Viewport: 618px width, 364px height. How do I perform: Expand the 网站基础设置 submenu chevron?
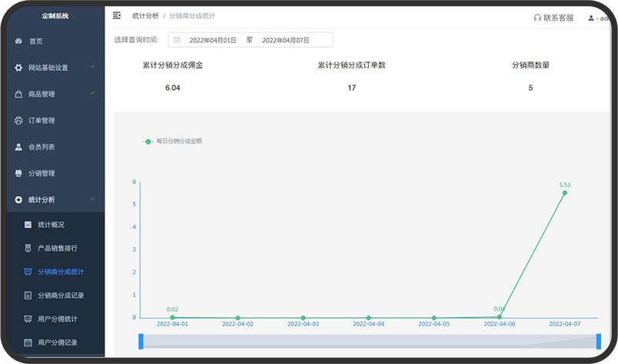[92, 68]
